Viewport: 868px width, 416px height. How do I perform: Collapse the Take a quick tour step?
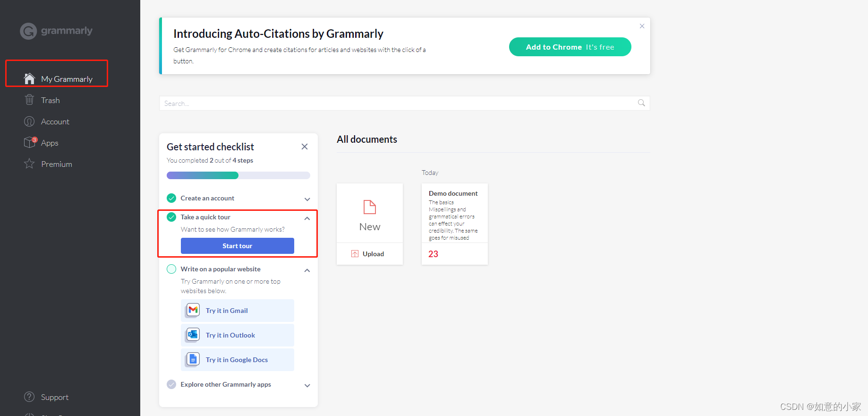tap(307, 218)
